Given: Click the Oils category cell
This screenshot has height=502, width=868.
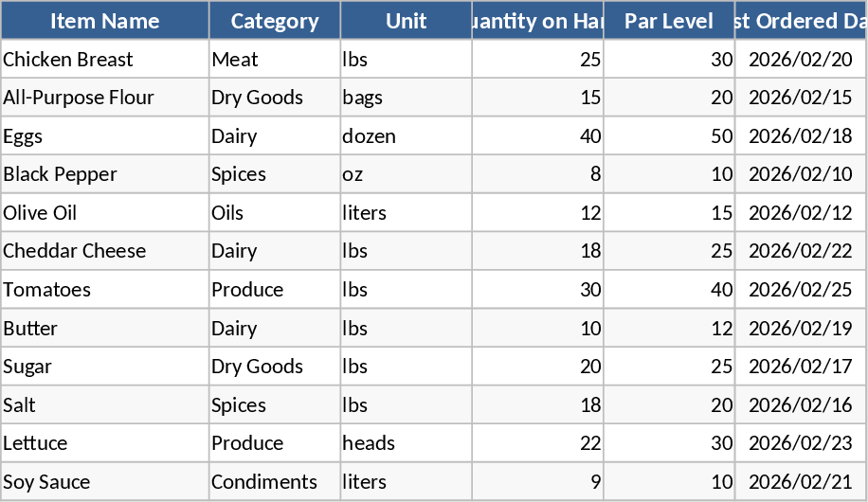Looking at the screenshot, I should click(x=275, y=213).
